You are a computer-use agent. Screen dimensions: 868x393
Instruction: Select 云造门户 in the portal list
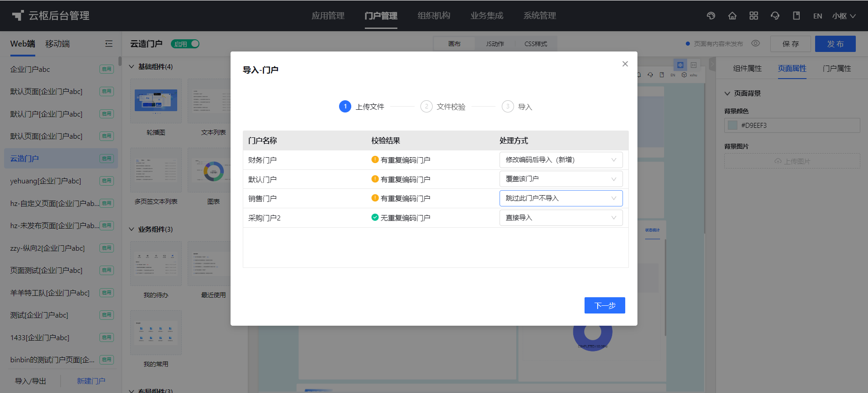click(x=61, y=159)
